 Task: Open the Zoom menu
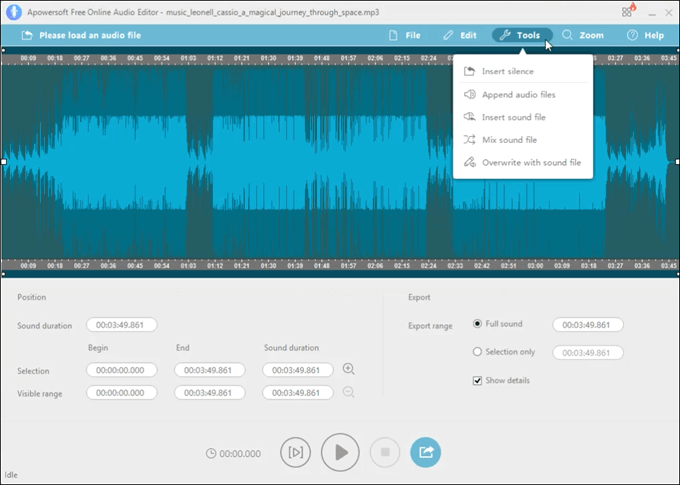pos(583,36)
